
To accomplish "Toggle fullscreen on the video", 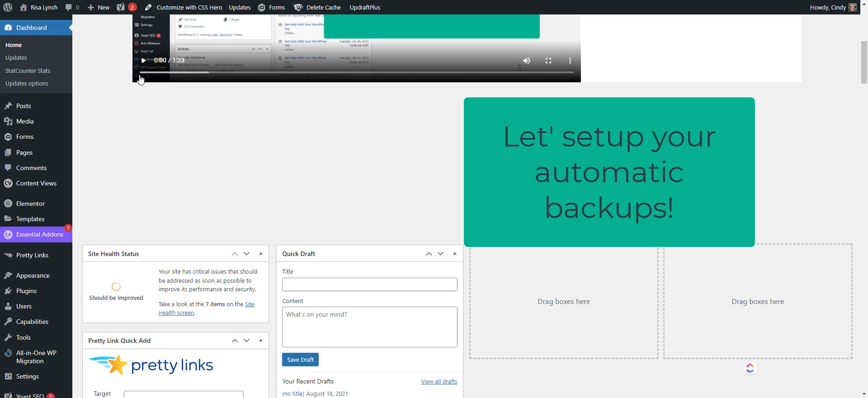I will pos(548,61).
